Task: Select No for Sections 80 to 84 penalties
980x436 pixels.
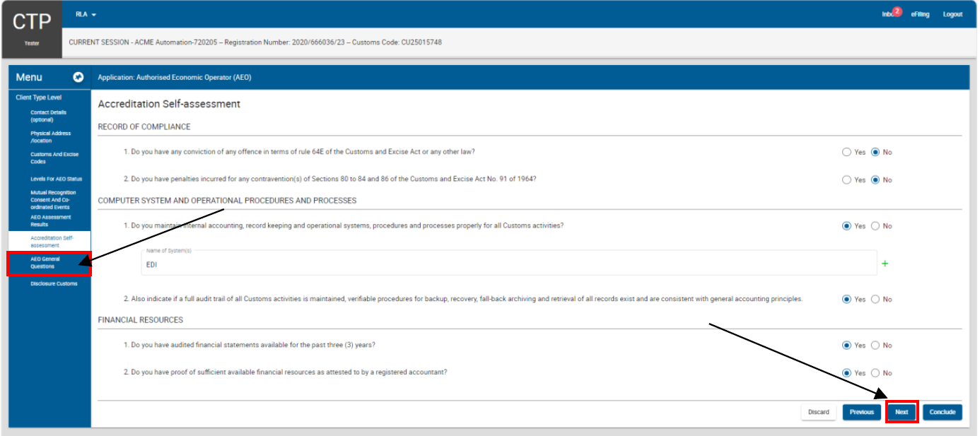Action: (875, 179)
